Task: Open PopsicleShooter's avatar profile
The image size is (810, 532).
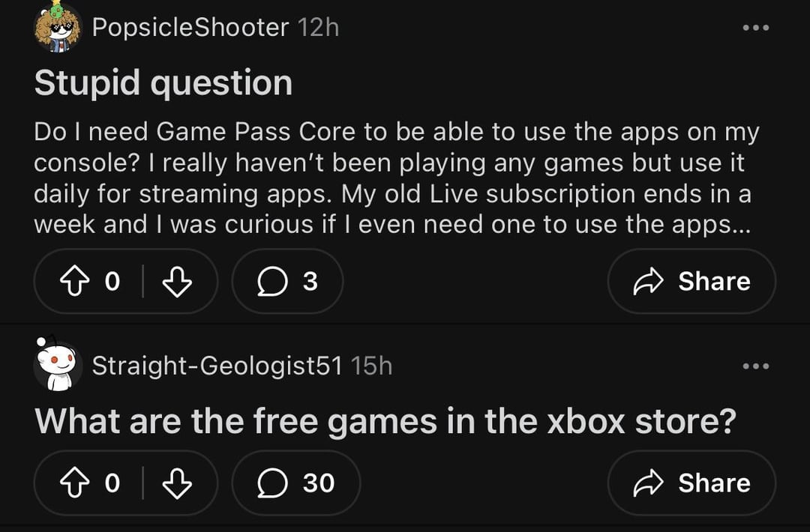Action: tap(57, 28)
